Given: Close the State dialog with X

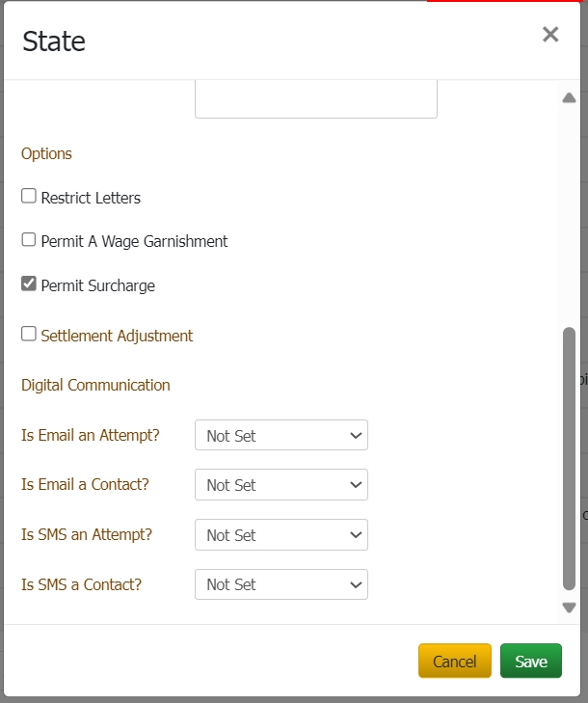Looking at the screenshot, I should 550,36.
